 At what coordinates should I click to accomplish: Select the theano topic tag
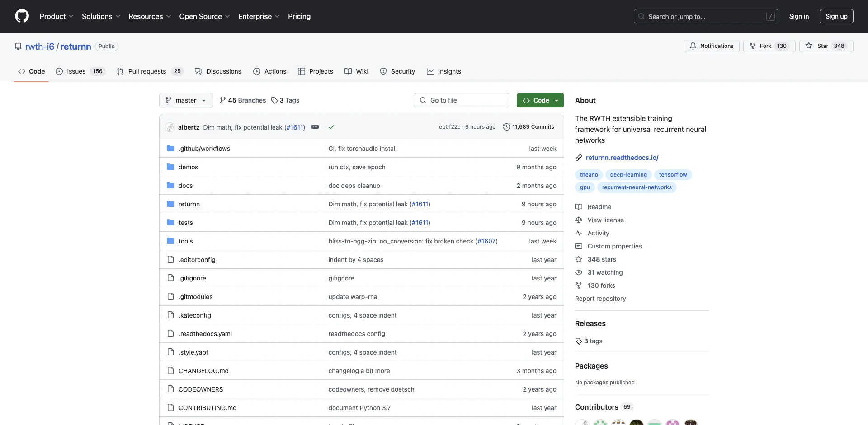tap(589, 175)
